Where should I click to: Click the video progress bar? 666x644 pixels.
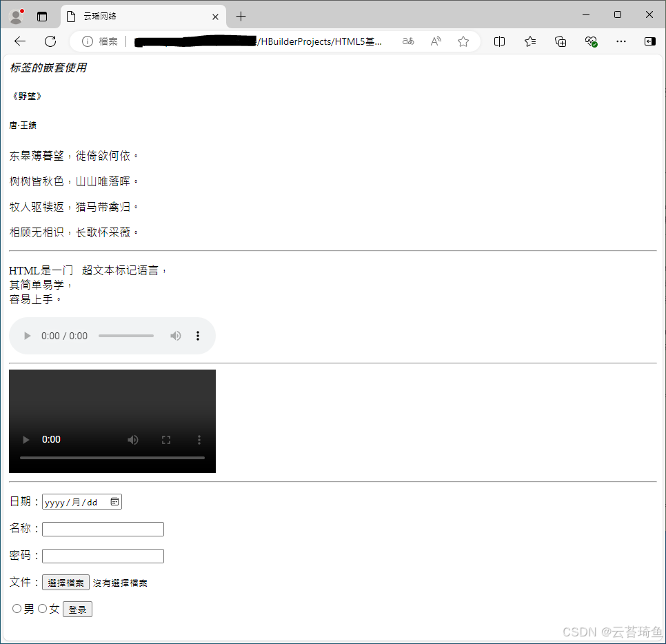point(112,458)
